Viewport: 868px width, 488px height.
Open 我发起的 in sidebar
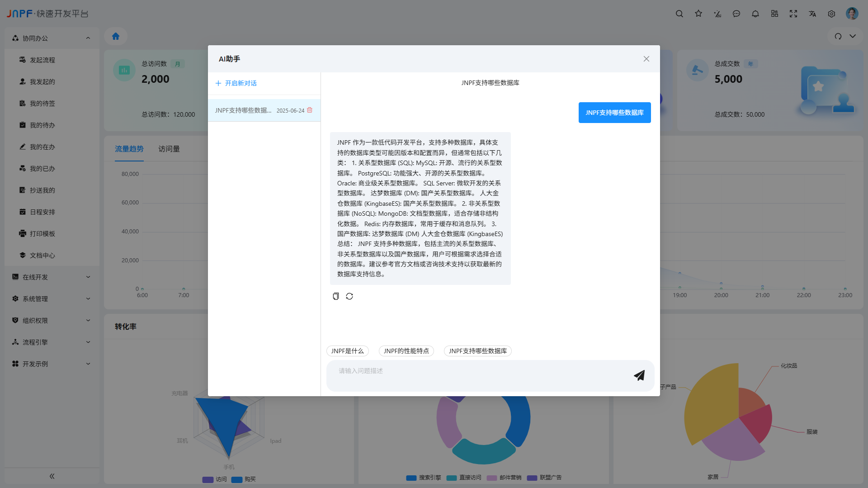coord(52,82)
